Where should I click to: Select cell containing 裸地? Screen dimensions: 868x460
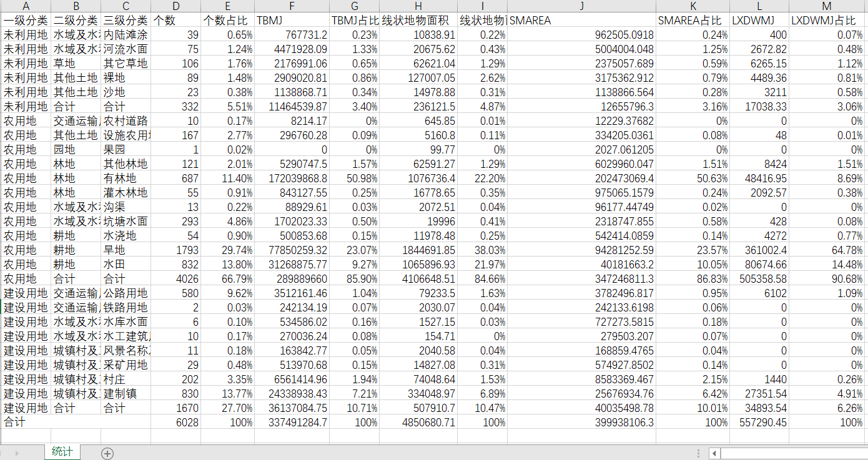click(126, 78)
